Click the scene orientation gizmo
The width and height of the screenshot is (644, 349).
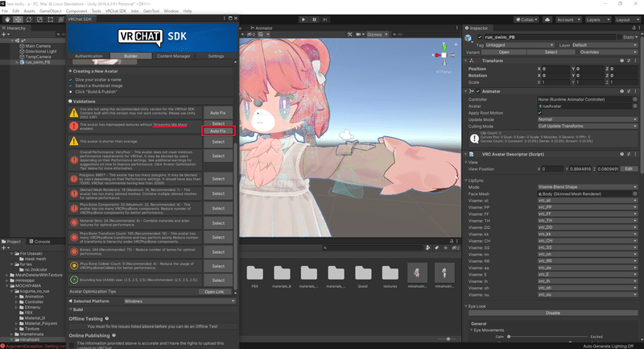click(444, 54)
